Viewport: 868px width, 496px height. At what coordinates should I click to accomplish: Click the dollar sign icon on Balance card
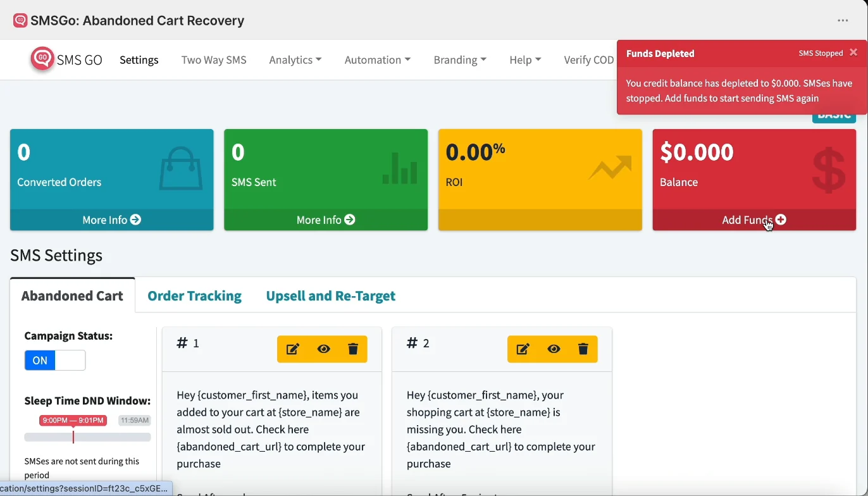tap(829, 170)
